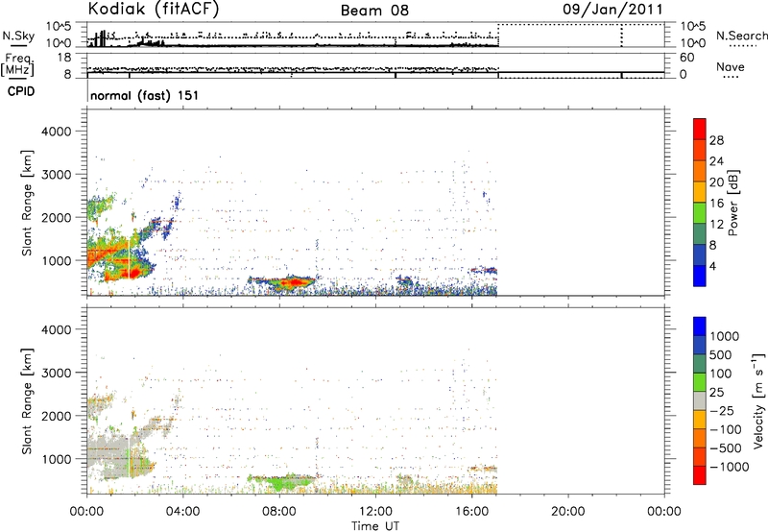Click the '4000' range tick of power plot

click(x=57, y=132)
